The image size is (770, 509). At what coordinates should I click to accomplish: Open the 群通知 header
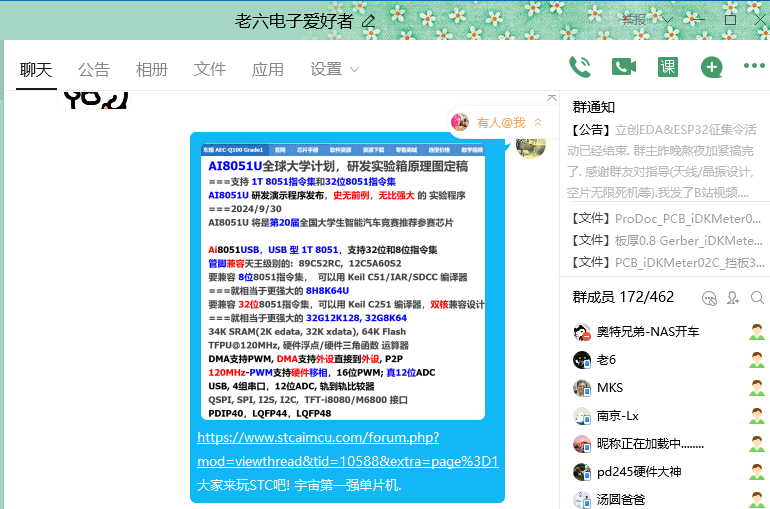[594, 107]
